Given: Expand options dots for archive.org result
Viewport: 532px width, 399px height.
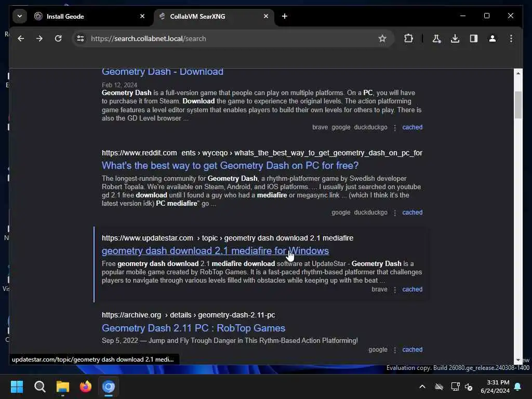Looking at the screenshot, I should coord(395,350).
